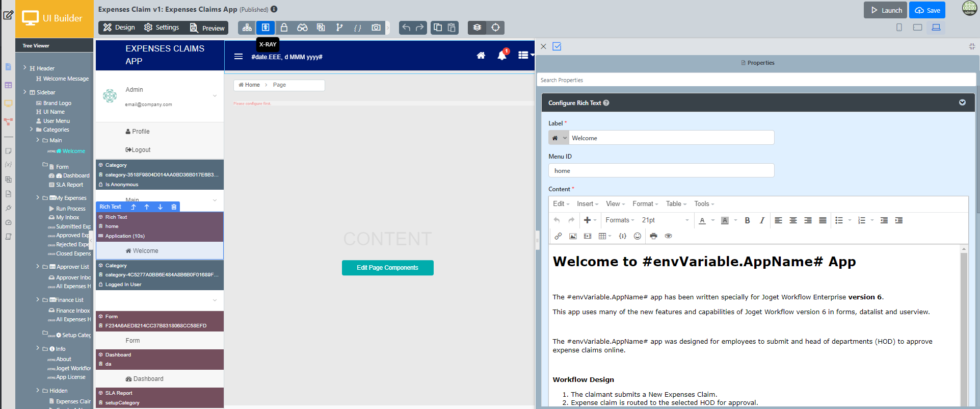Save the UI with the Save button
This screenshot has height=409, width=980.
[x=927, y=10]
